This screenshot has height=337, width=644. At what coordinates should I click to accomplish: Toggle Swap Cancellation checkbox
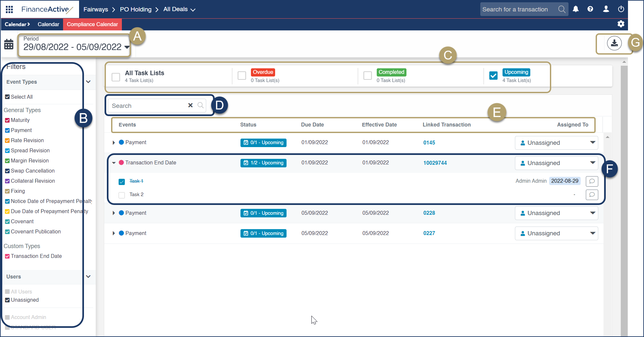point(7,171)
